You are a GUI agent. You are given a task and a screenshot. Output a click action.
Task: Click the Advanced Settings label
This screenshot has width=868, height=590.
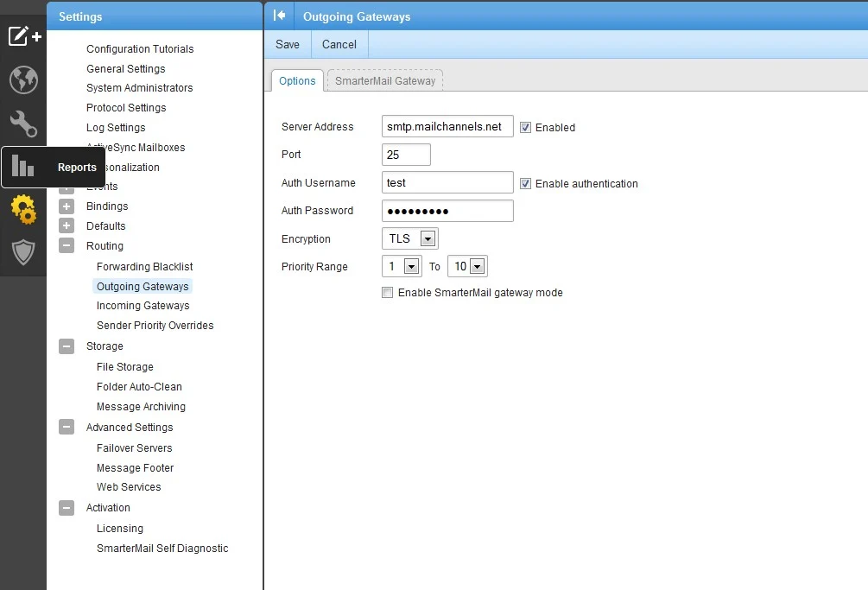pyautogui.click(x=130, y=428)
